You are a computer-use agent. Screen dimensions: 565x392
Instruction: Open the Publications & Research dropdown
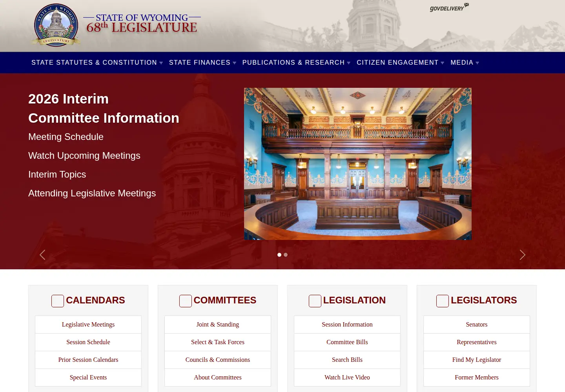pyautogui.click(x=296, y=63)
